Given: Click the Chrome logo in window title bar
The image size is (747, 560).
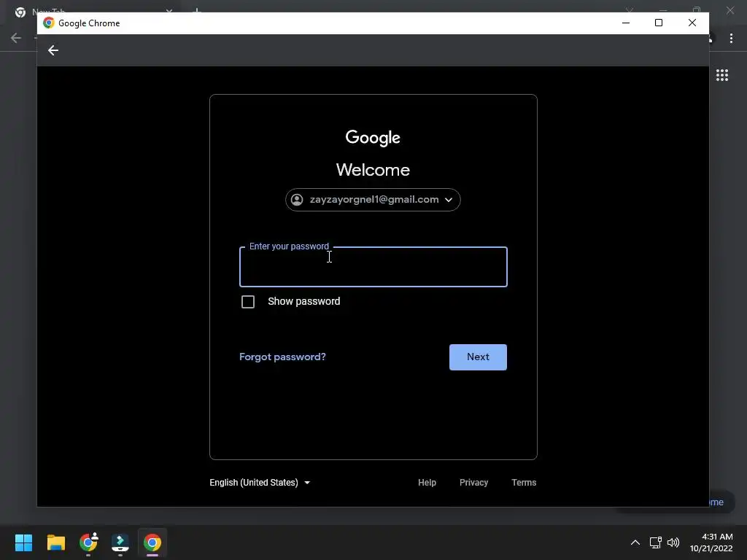Looking at the screenshot, I should pos(49,23).
